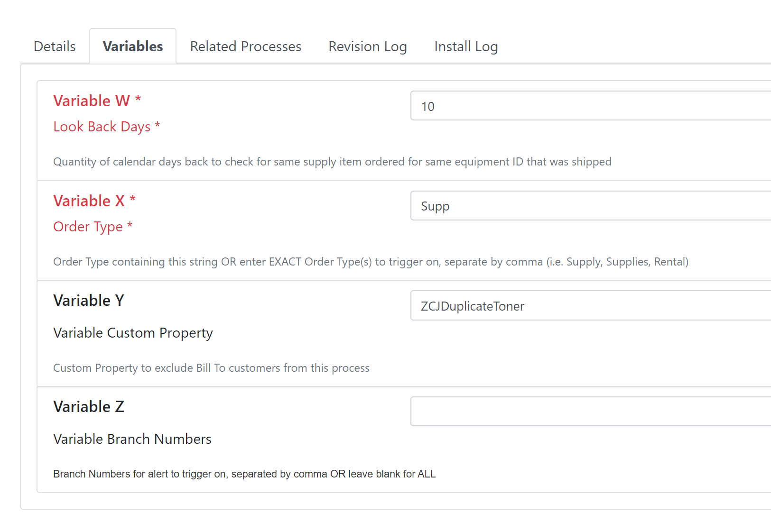771x532 pixels.
Task: Click the Variable W heading
Action: 97,101
